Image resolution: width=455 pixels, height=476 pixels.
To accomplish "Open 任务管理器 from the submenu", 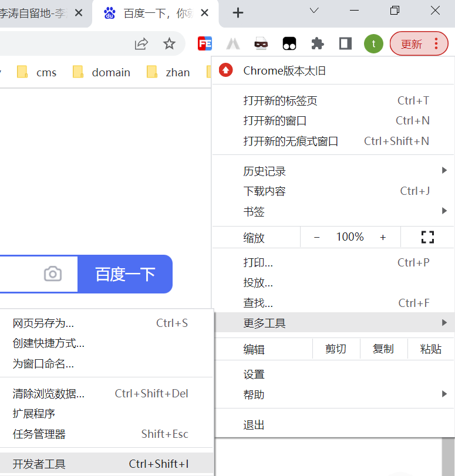I will pyautogui.click(x=106, y=434).
